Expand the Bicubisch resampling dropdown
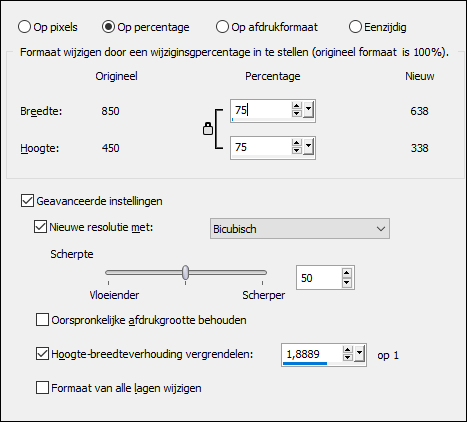The image size is (467, 422). (380, 229)
